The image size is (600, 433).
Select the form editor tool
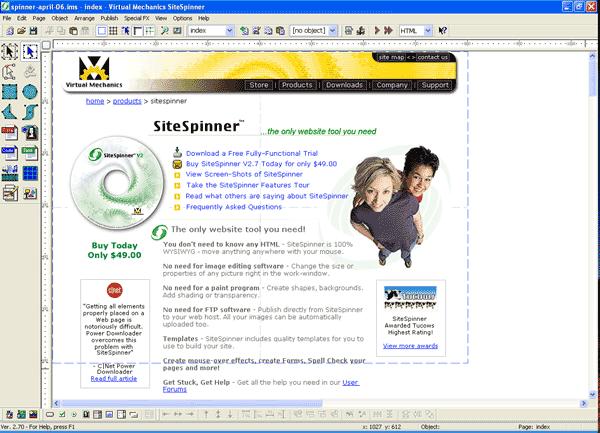pyautogui.click(x=10, y=193)
